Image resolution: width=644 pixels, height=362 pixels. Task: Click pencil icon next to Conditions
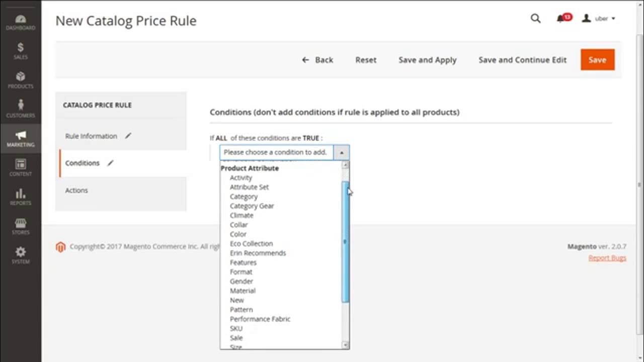point(110,163)
